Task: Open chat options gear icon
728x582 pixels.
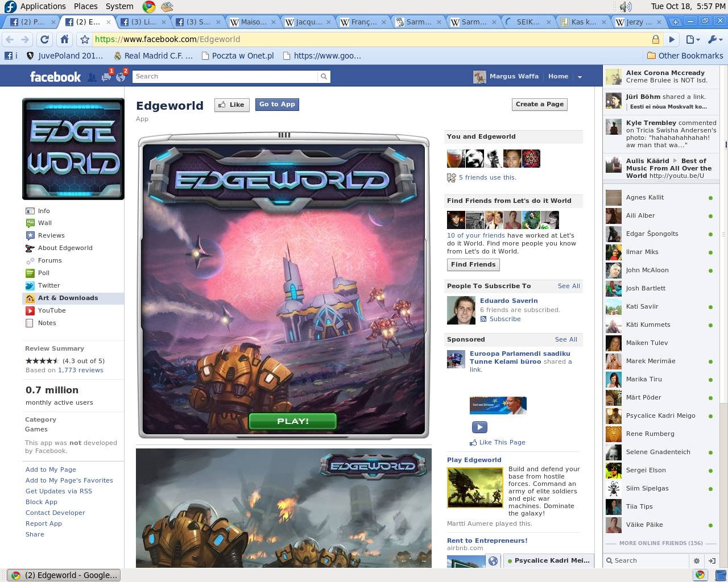Action: pos(697,560)
